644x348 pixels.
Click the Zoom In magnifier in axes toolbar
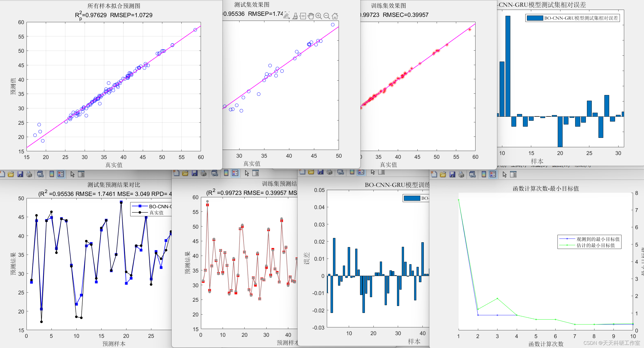[x=319, y=16]
